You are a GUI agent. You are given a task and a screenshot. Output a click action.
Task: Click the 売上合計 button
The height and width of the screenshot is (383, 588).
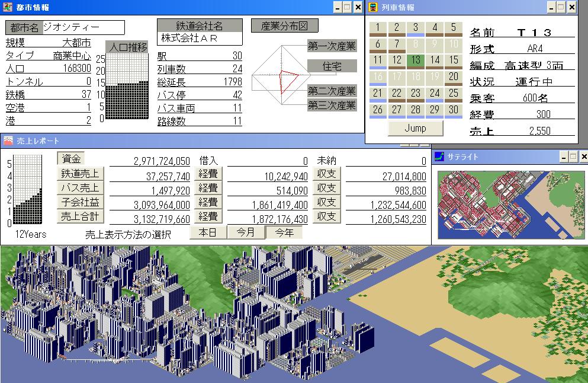click(x=81, y=216)
